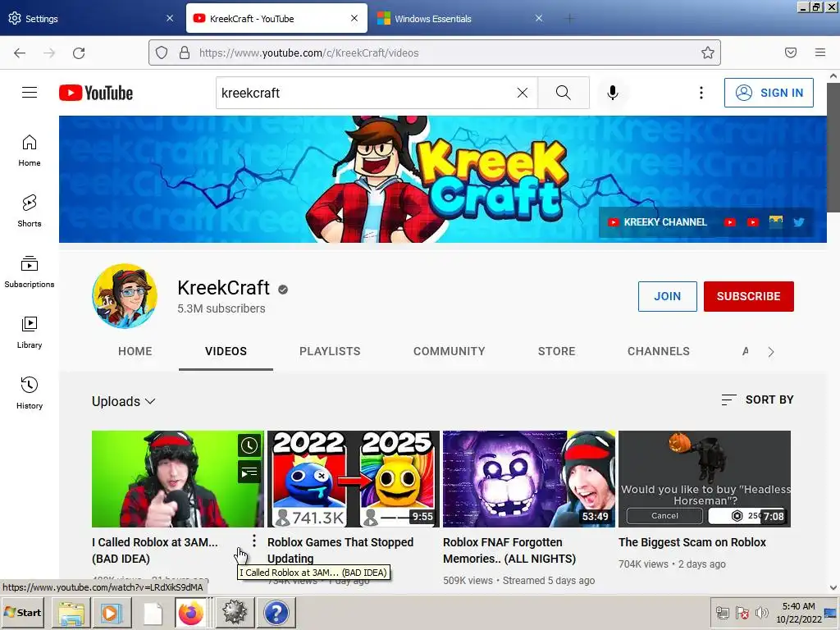Image resolution: width=840 pixels, height=630 pixels.
Task: Open the CHANNELS tab
Action: click(659, 351)
